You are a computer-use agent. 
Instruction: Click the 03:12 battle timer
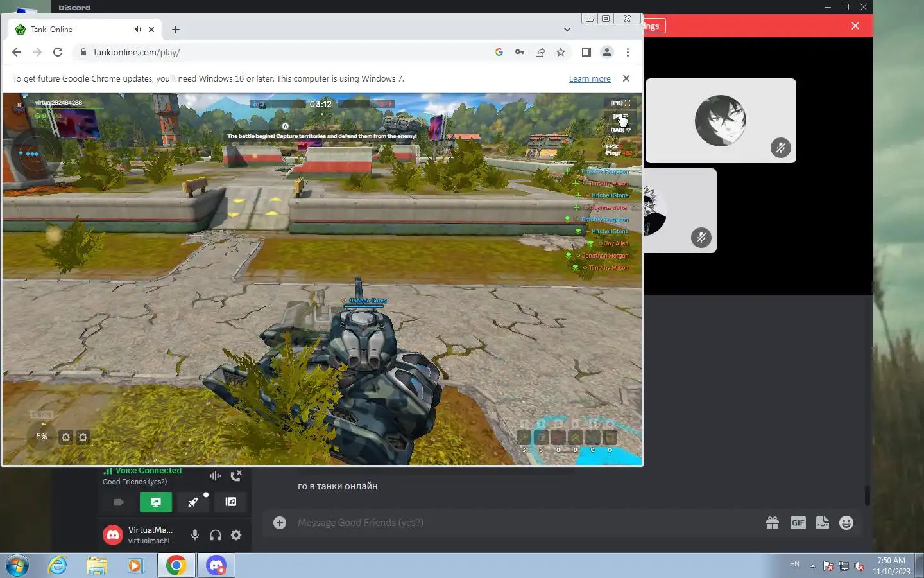point(320,104)
